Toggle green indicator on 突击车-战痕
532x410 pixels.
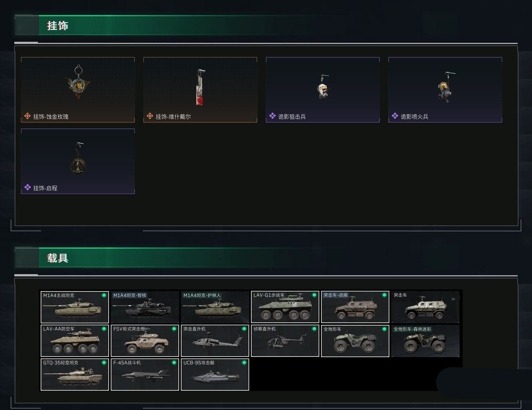coord(384,295)
